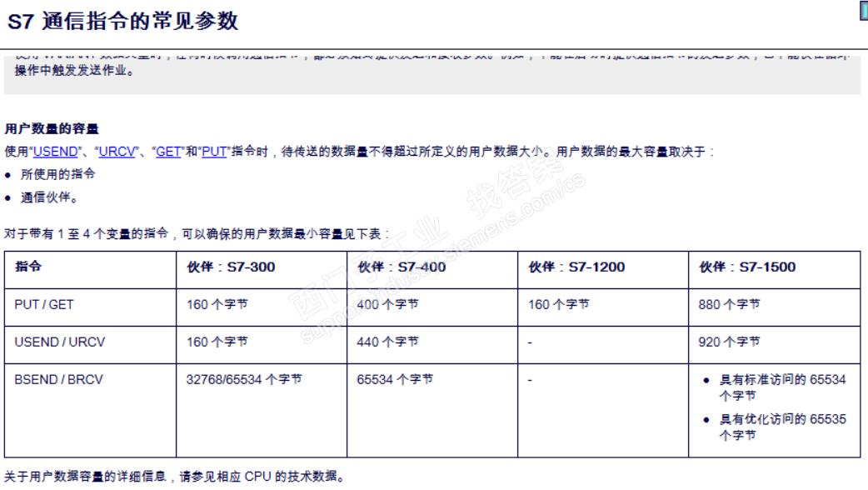Click bullet item "所使用的指令"
Image resolution: width=868 pixels, height=490 pixels.
(x=58, y=174)
